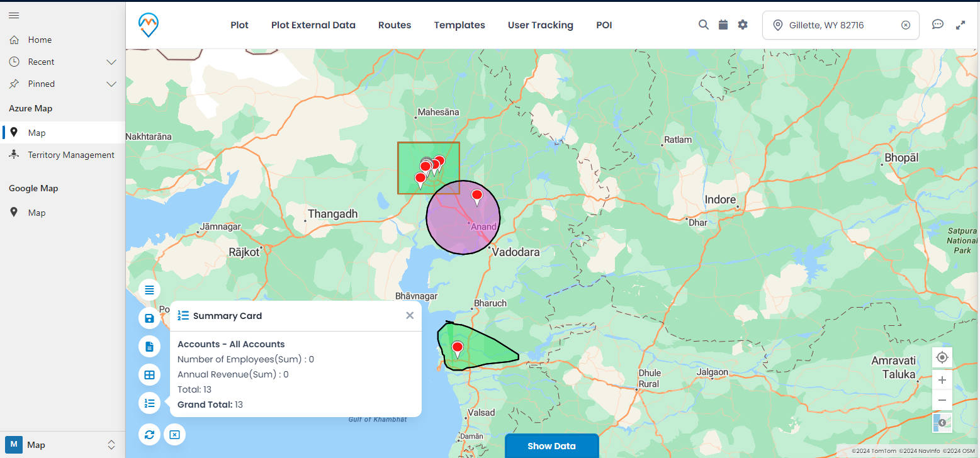This screenshot has width=980, height=458.
Task: Switch map style thumbnail
Action: [x=942, y=422]
